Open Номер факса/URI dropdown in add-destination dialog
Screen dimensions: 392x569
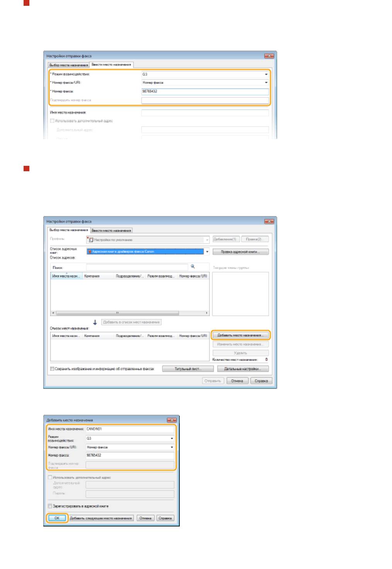172,447
